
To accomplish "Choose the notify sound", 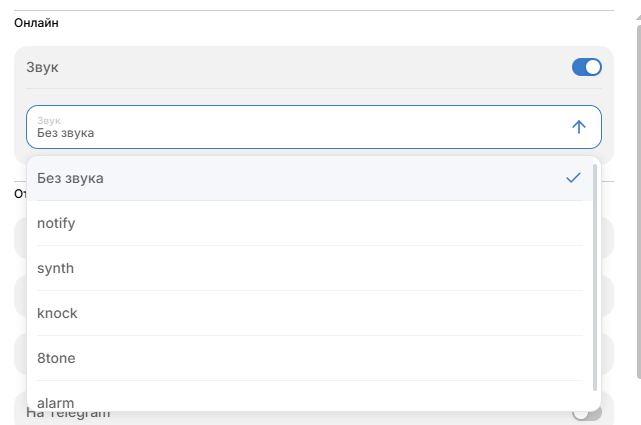I will [309, 223].
